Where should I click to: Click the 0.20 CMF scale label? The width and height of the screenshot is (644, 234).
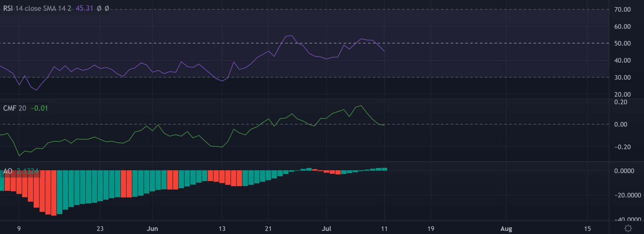pyautogui.click(x=621, y=102)
